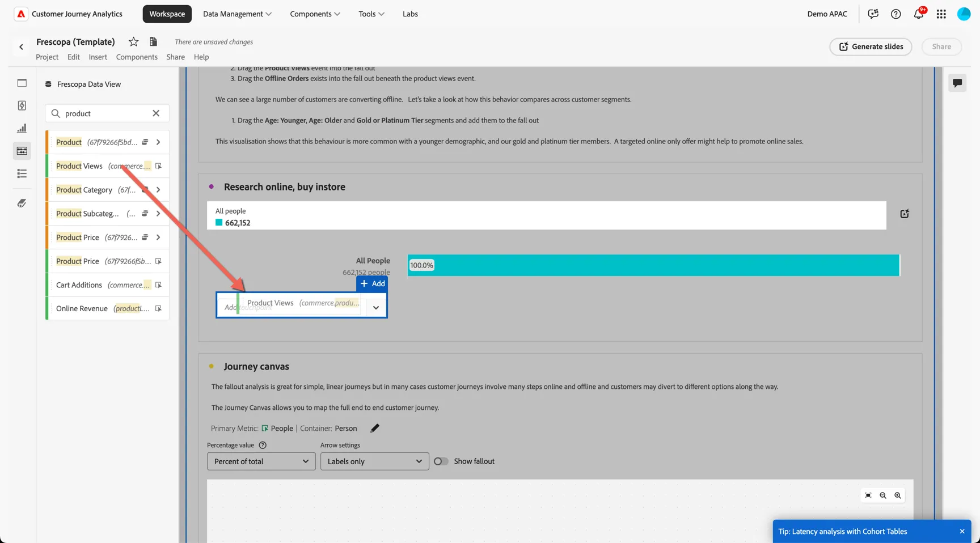
Task: Click the Research online panel color dot
Action: pos(212,186)
